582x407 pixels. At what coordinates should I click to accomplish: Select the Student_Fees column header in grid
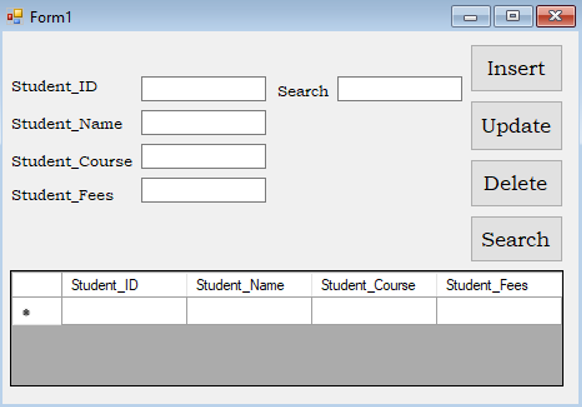[499, 285]
